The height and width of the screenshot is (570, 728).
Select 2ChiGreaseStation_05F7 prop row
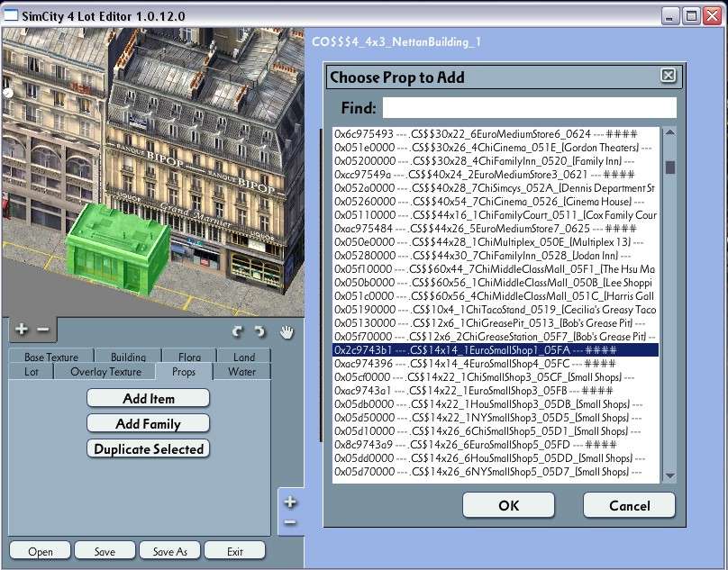496,336
